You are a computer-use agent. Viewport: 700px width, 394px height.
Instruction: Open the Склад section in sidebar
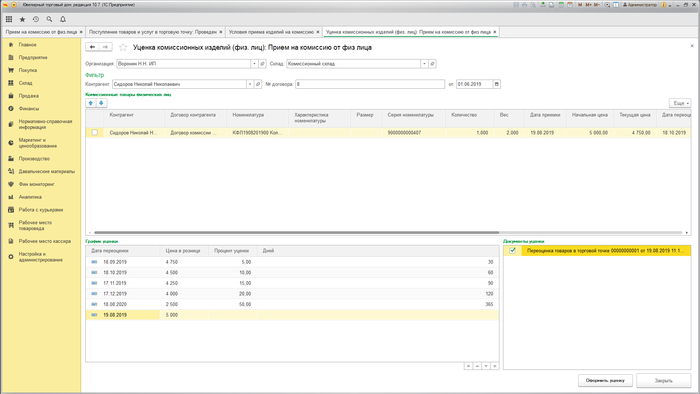coord(25,83)
